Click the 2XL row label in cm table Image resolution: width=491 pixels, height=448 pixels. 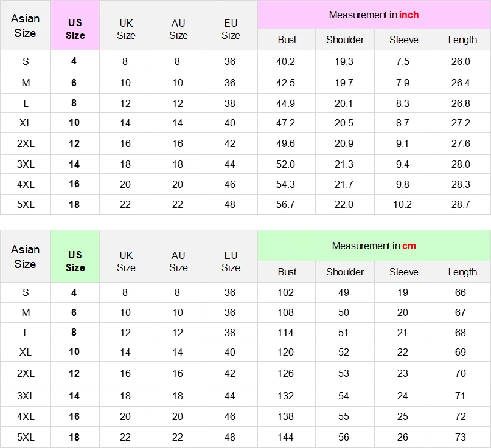26,373
